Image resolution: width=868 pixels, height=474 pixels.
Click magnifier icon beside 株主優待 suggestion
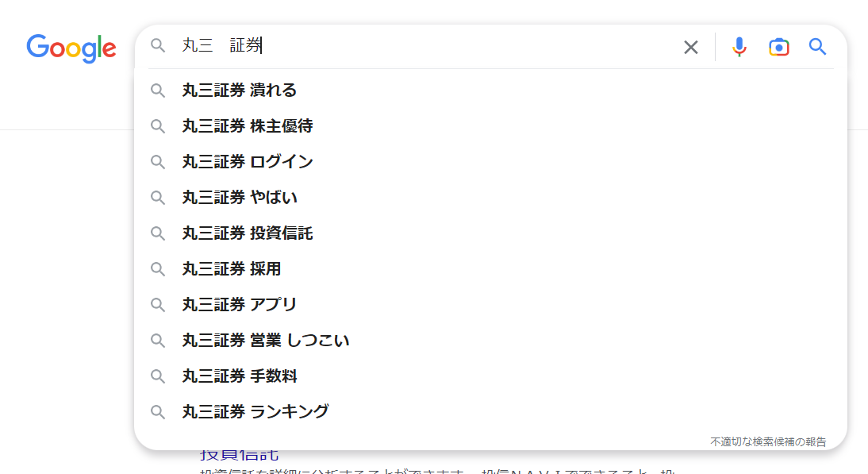[158, 126]
